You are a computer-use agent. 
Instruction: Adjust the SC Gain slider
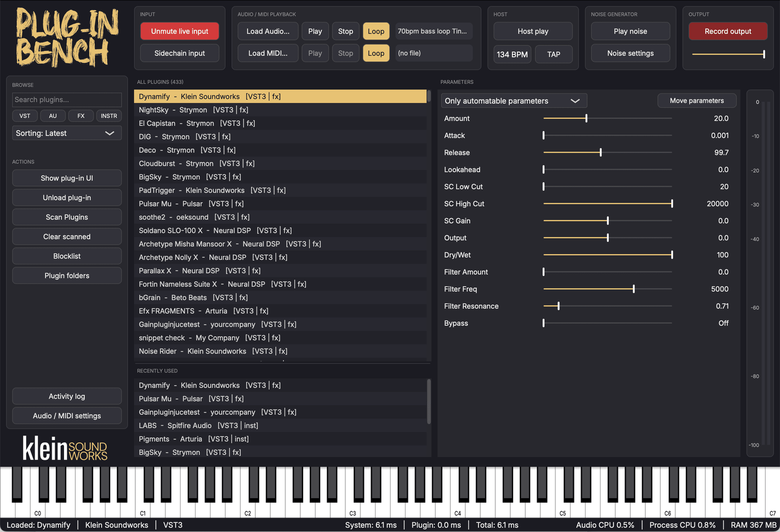pos(607,221)
